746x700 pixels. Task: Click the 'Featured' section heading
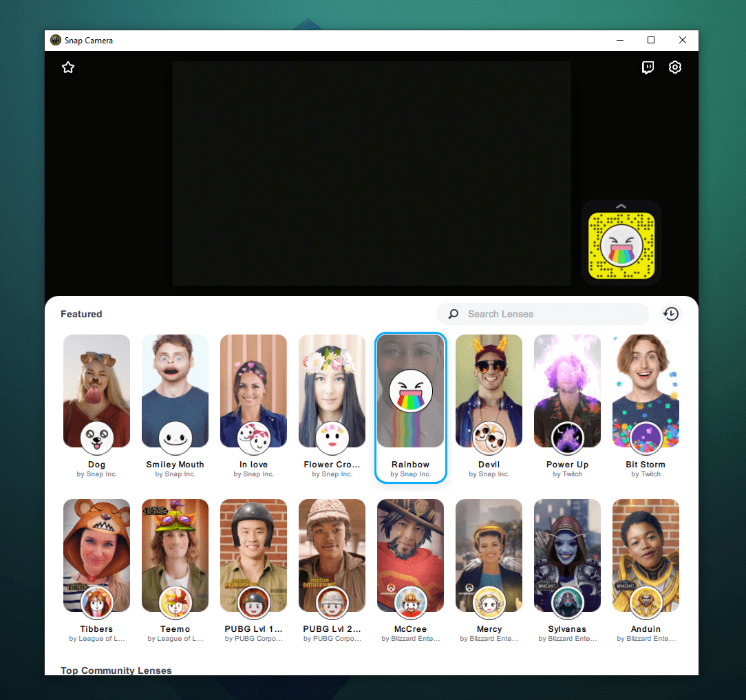tap(81, 314)
